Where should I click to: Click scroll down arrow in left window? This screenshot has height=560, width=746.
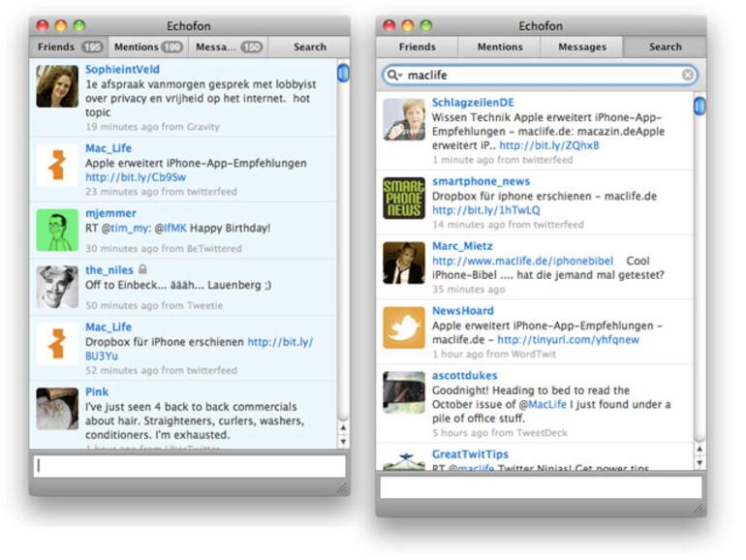point(343,441)
